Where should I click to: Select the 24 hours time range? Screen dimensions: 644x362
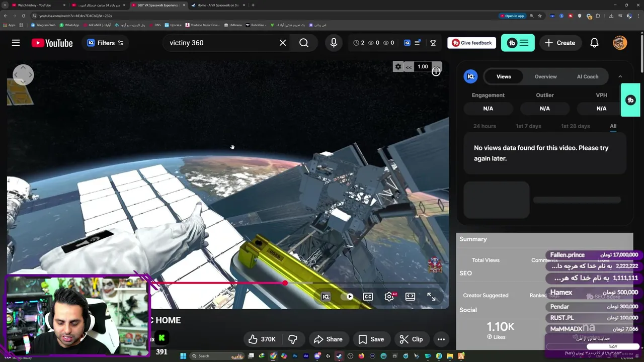click(485, 126)
